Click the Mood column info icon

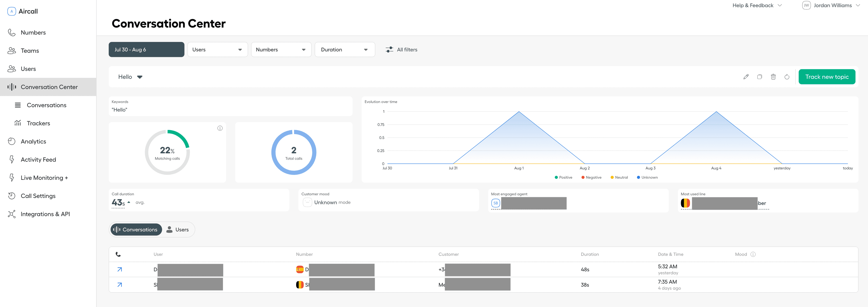click(x=753, y=254)
